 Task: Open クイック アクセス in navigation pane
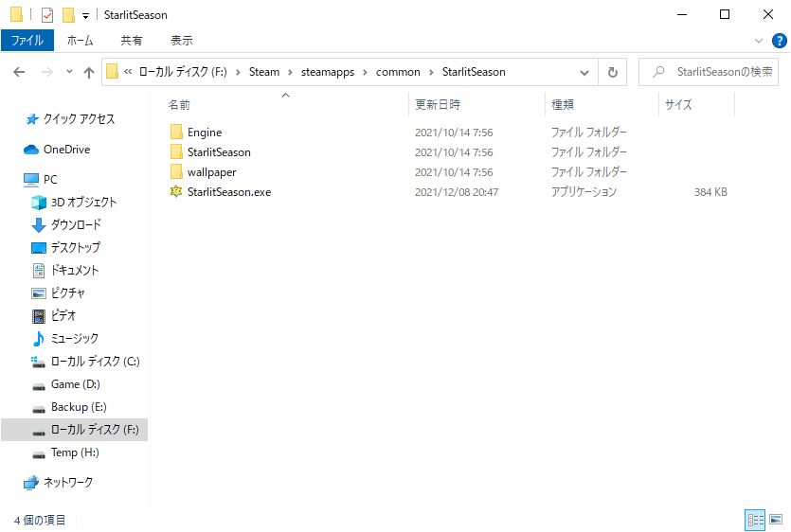70,119
